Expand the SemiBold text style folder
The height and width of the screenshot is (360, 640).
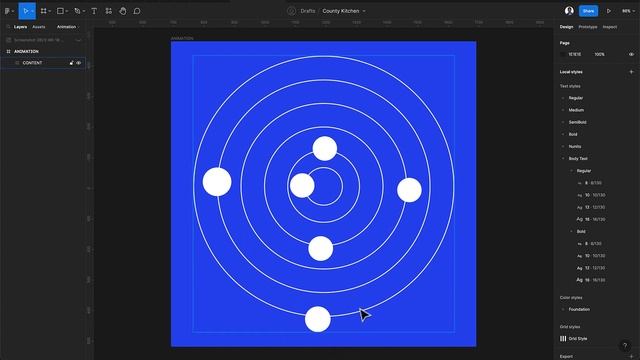[x=563, y=122]
